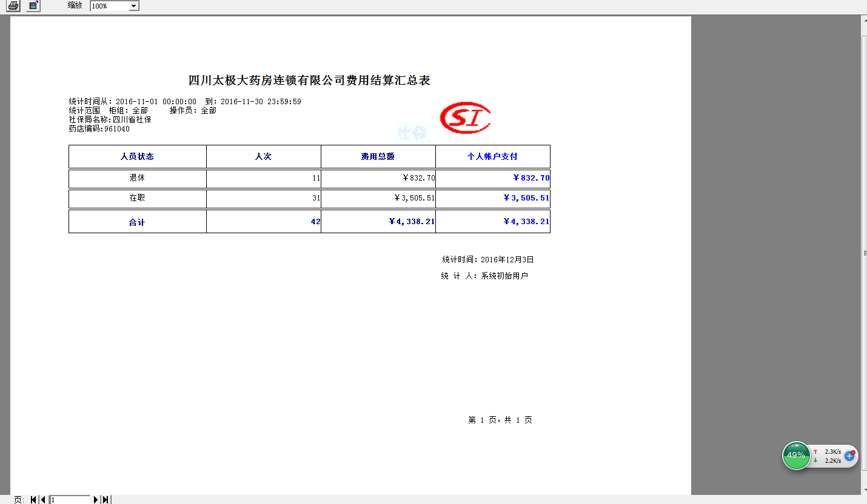
Task: Click 统计时间:2016年12月3日 text
Action: (x=488, y=259)
